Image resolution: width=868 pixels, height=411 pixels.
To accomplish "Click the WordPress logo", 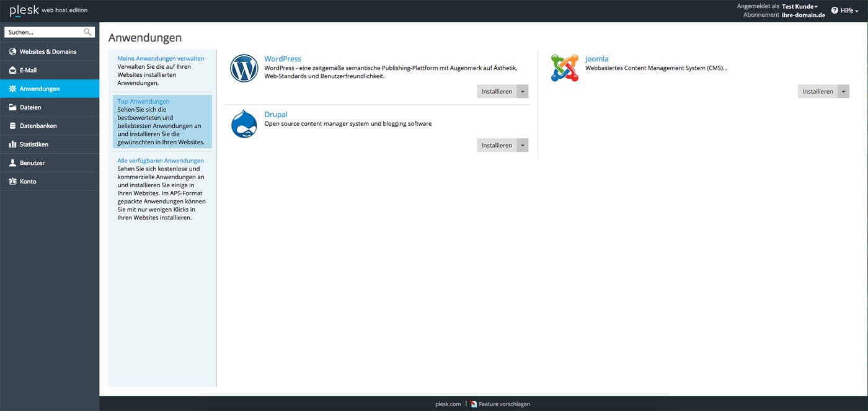I will [x=244, y=68].
